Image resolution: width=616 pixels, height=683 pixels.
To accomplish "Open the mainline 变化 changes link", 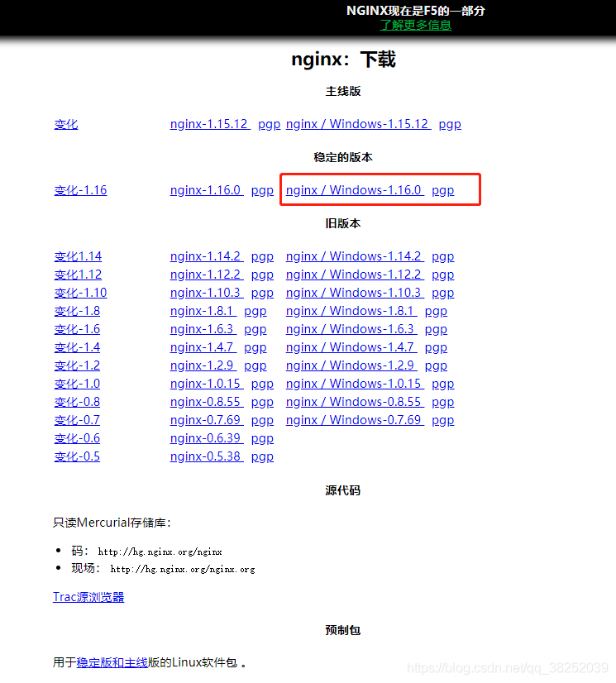I will pyautogui.click(x=66, y=124).
